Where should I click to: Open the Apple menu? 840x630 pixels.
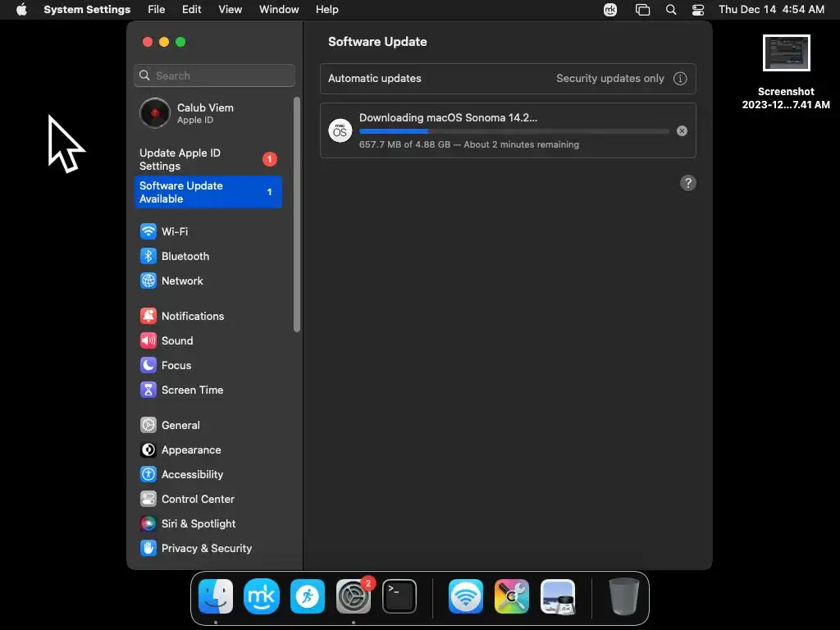tap(21, 10)
